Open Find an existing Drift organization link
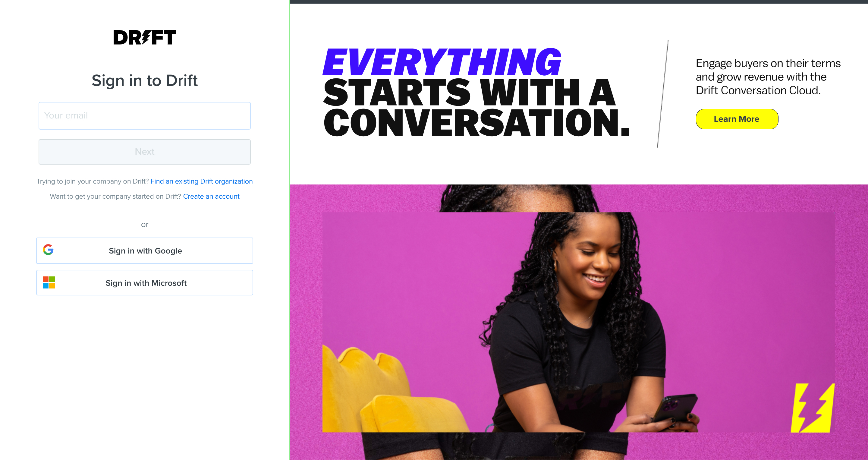The image size is (868, 460). pos(202,181)
